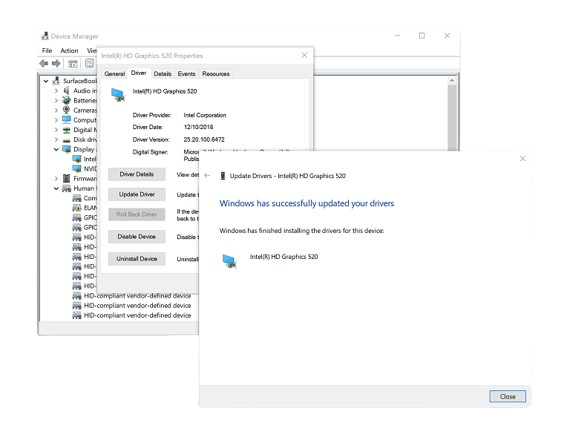Click the Forward arrow in Device Manager toolbar
Image resolution: width=564 pixels, height=443 pixels.
tap(56, 64)
